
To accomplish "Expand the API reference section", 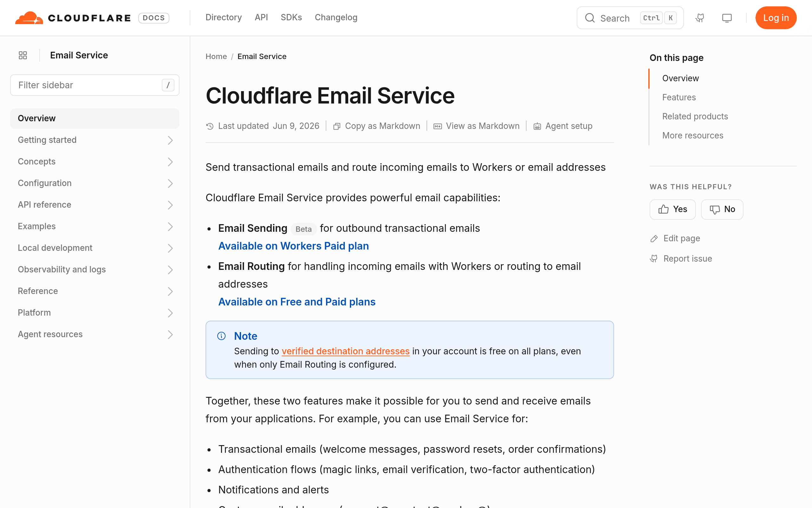I will (x=95, y=205).
